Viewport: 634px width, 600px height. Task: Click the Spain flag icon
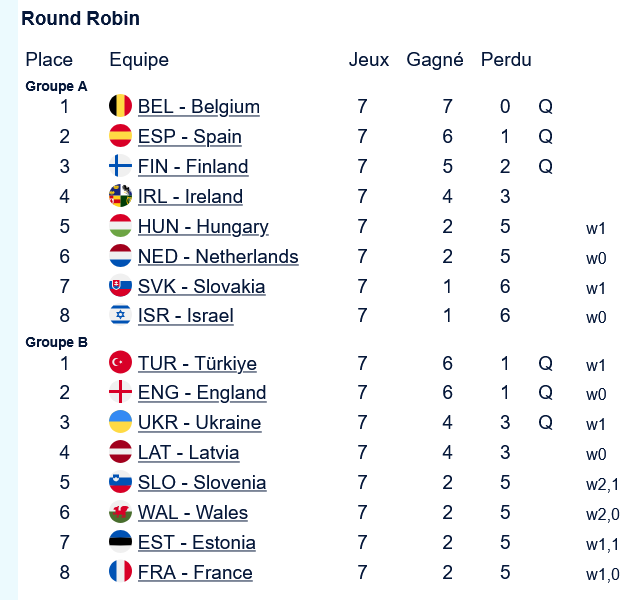point(120,136)
